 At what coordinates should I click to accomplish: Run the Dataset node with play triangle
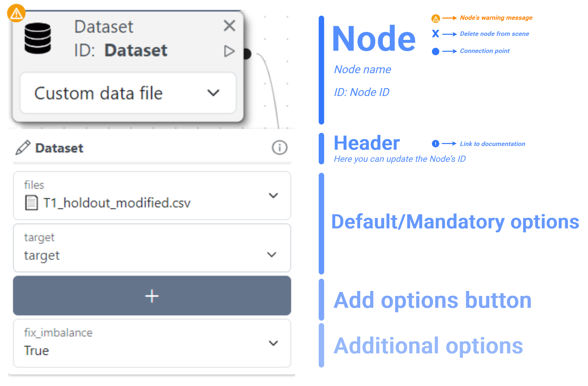(x=229, y=51)
